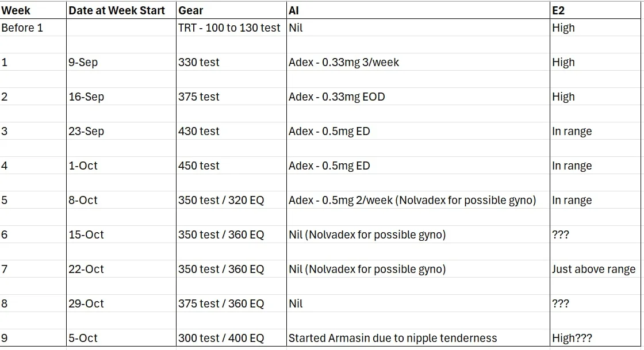644x350 pixels.
Task: Click the E2 column header cell
Action: tap(595, 10)
